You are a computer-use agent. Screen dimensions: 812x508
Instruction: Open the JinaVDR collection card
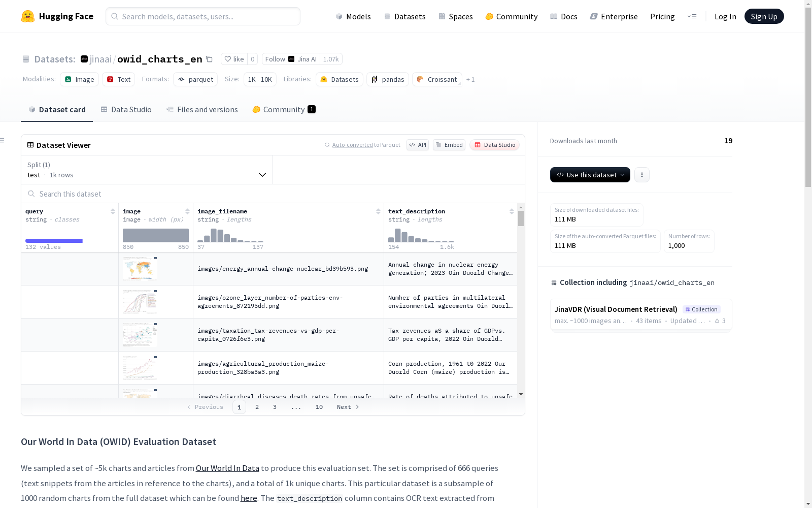tap(641, 314)
